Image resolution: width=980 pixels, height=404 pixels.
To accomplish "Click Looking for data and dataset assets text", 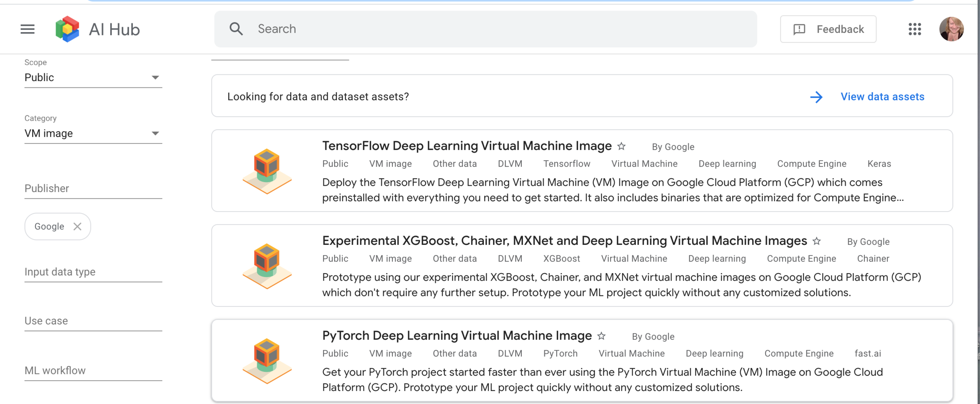I will 318,96.
